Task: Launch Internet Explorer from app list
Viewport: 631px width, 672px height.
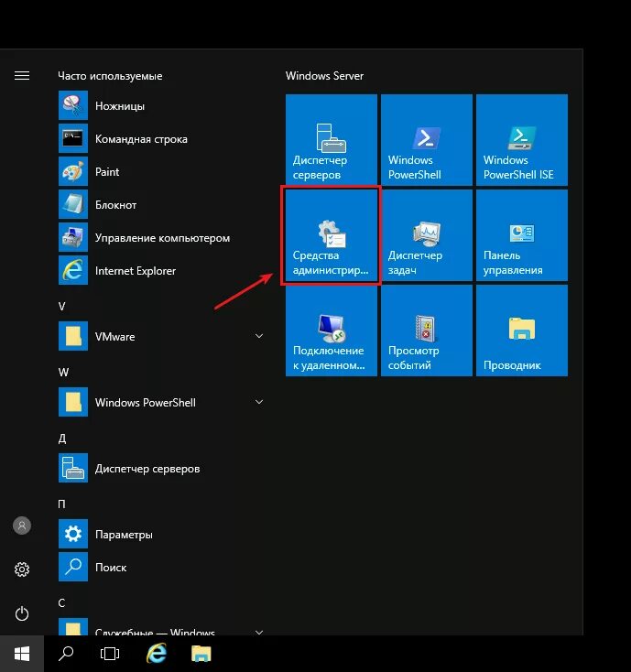Action: pos(161,270)
